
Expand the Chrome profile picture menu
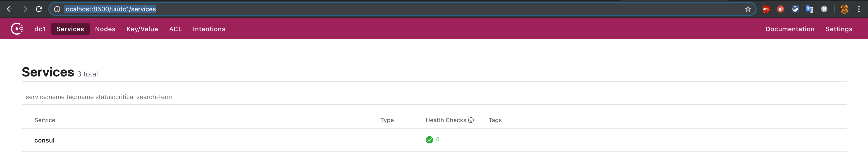click(x=844, y=9)
